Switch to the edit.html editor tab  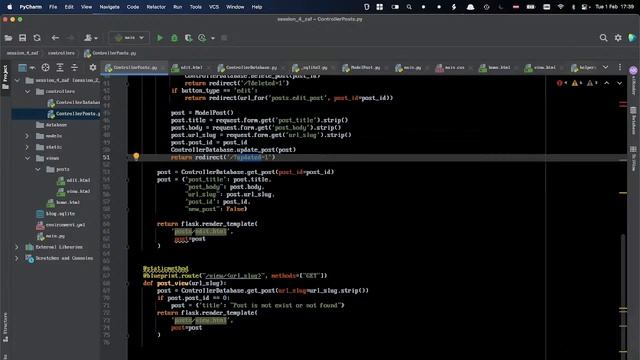[191, 67]
